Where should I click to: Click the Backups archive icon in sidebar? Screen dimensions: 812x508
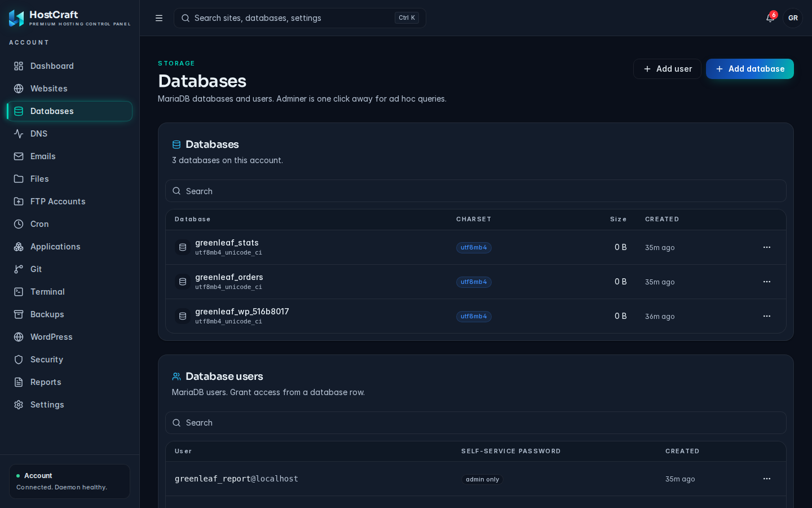(x=19, y=314)
